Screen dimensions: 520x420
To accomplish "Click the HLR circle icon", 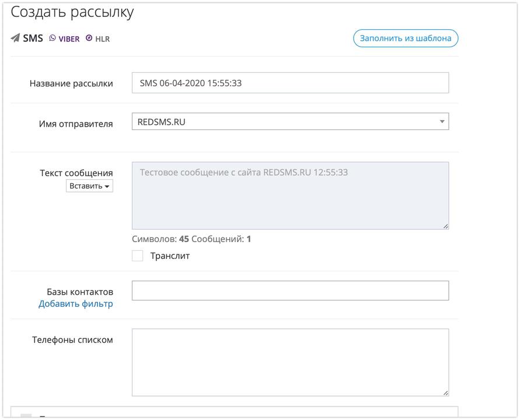I will tap(89, 38).
